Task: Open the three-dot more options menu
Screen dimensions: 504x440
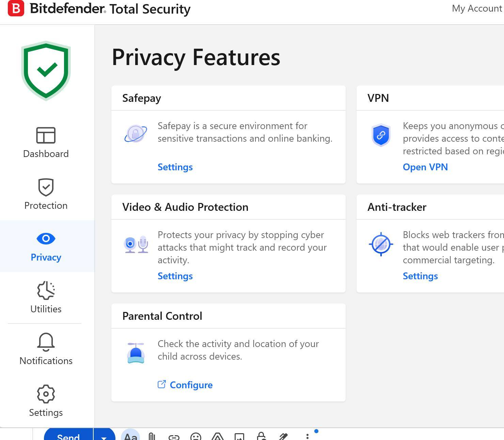Action: [x=307, y=436]
